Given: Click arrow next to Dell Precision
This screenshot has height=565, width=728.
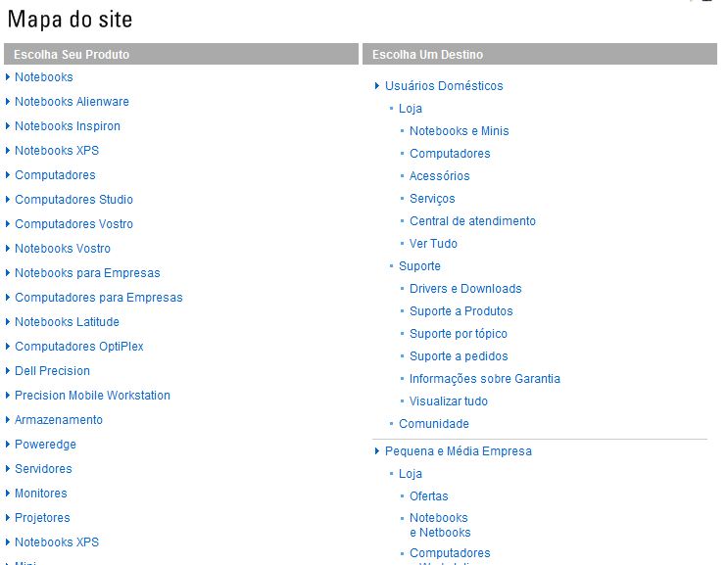Looking at the screenshot, I should click(8, 371).
